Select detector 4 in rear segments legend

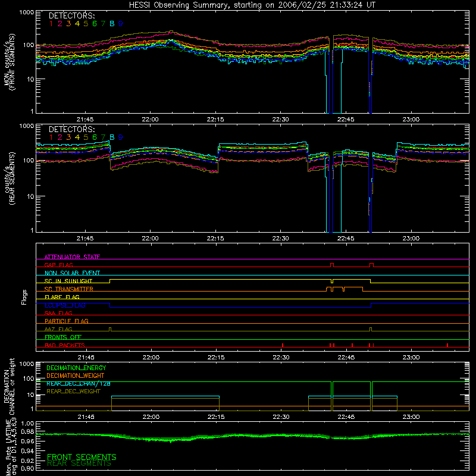77,137
